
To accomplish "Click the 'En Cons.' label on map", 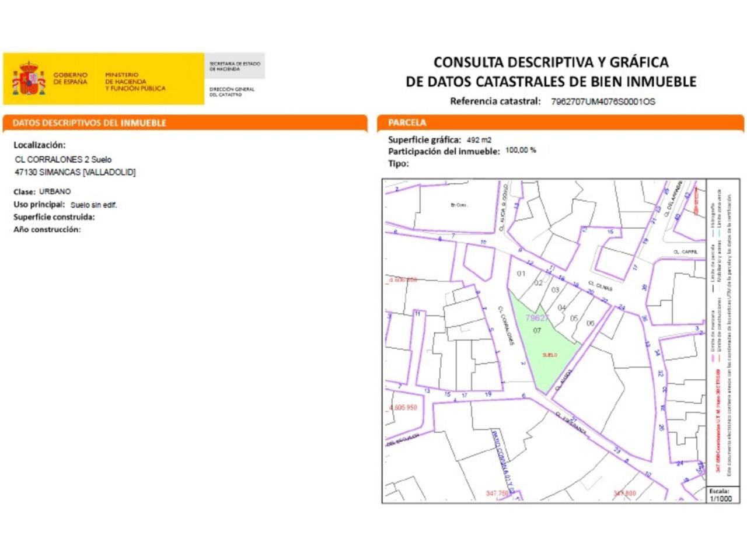I will [459, 205].
